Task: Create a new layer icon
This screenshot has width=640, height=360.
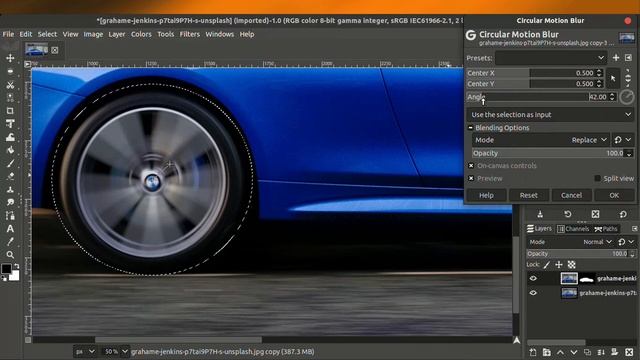Action: pyautogui.click(x=533, y=352)
